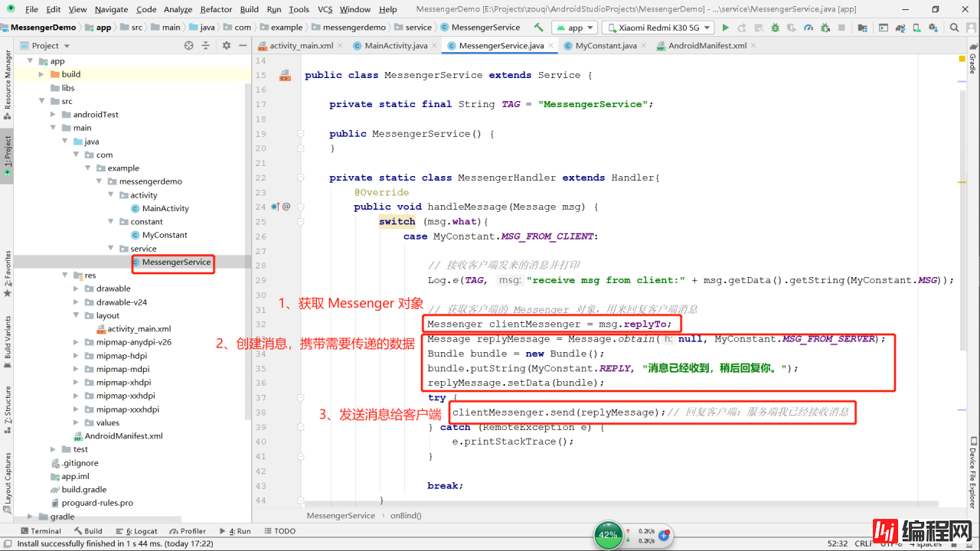Collapse the messengerdemo package
The width and height of the screenshot is (980, 551).
(x=99, y=181)
